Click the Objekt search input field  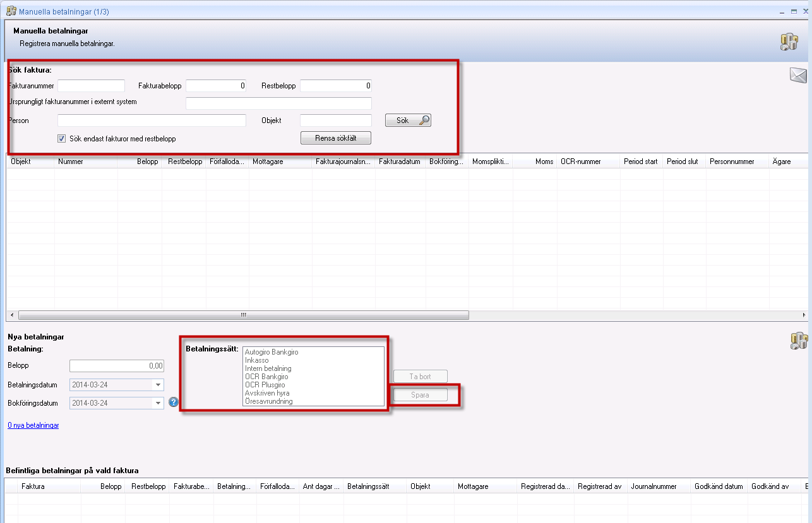[336, 120]
